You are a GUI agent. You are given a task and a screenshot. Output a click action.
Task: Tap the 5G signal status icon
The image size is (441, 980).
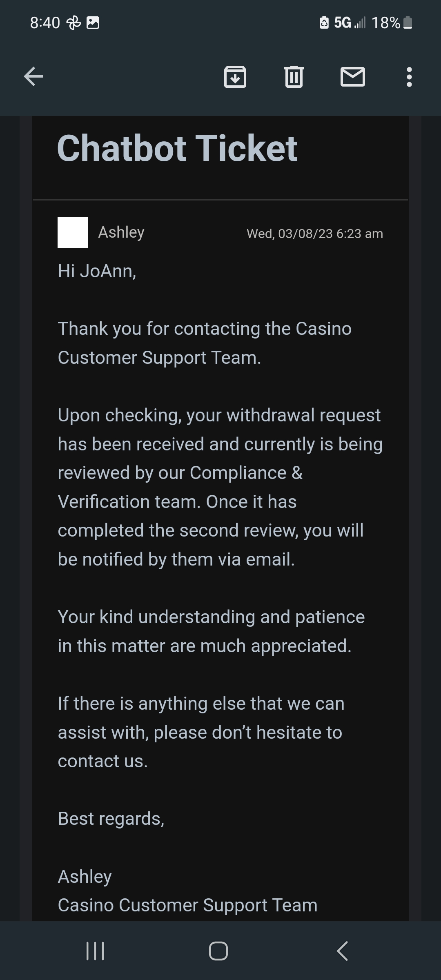point(350,22)
